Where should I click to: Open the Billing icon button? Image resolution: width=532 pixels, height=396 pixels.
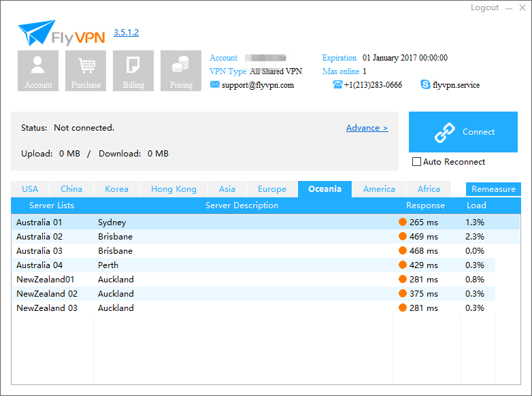click(x=133, y=71)
